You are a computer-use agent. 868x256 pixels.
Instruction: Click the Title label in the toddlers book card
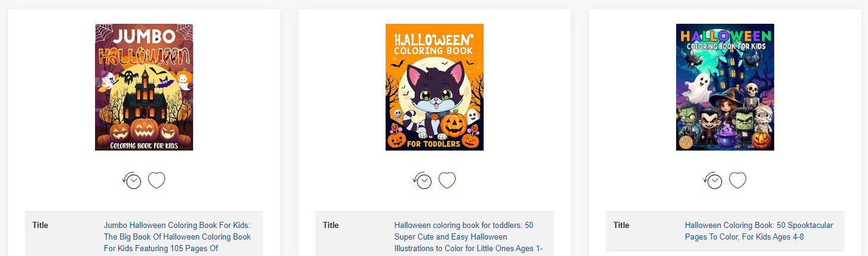(x=331, y=225)
